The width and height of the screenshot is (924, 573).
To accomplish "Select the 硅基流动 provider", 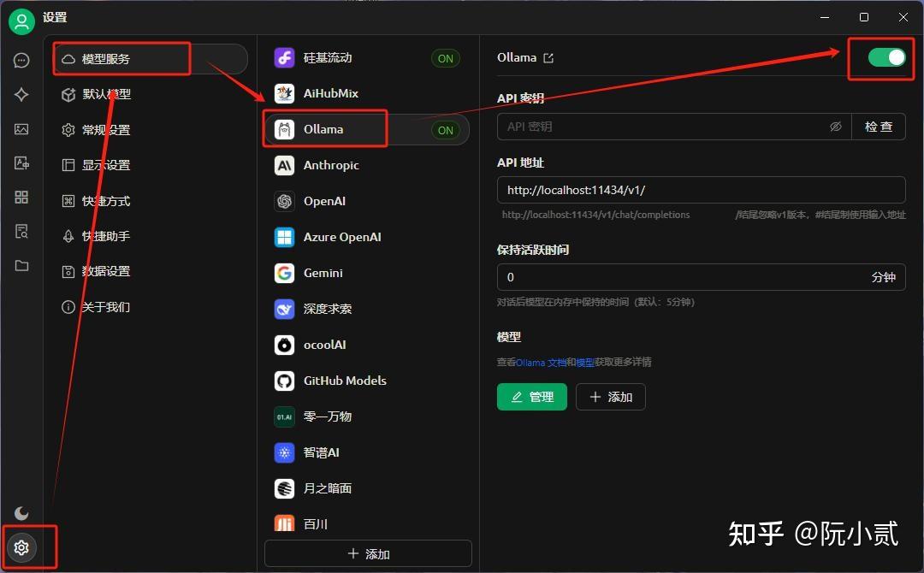I will [x=367, y=57].
